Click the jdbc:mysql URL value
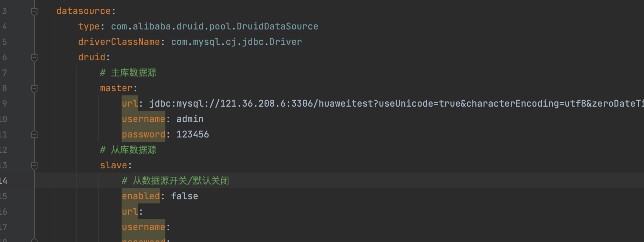This screenshot has width=644, height=242. [396, 103]
